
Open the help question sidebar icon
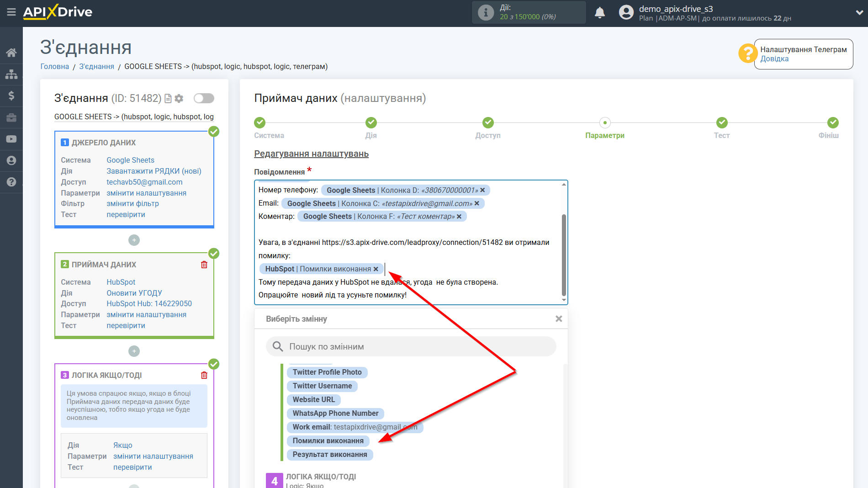click(11, 182)
